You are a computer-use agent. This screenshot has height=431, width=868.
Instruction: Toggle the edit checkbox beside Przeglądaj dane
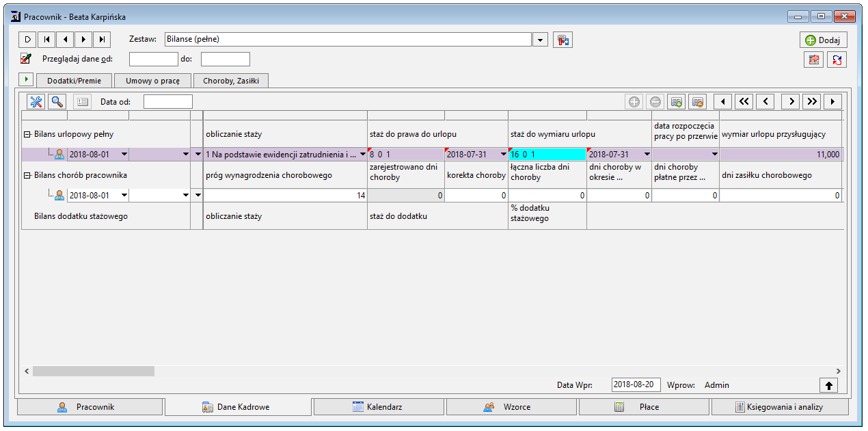27,59
